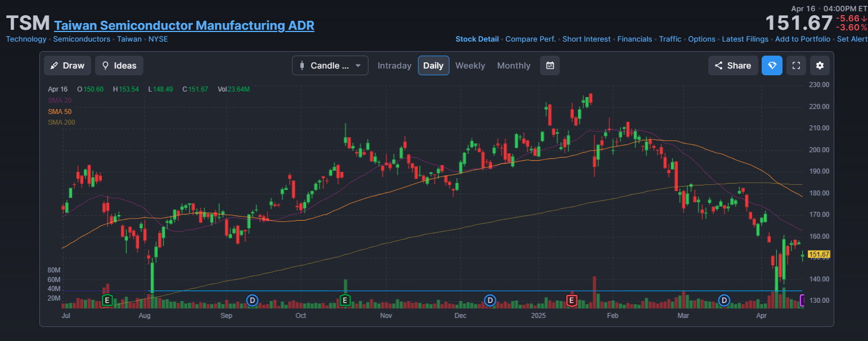Open Taiwan Semiconductor Manufacturing ADR link
The height and width of the screenshot is (341, 868).
click(184, 25)
